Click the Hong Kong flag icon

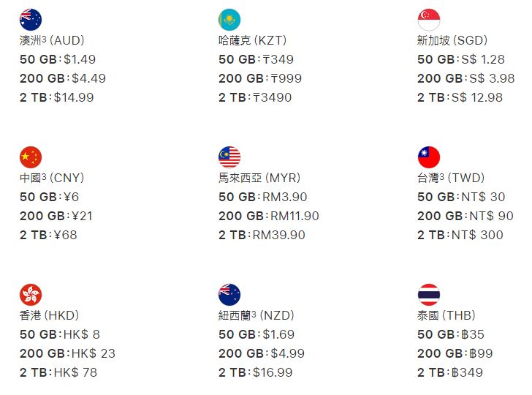coord(31,294)
